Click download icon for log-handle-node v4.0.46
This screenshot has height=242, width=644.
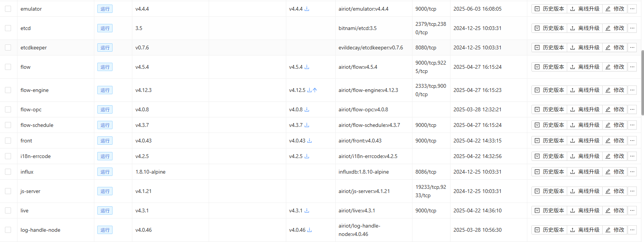point(309,230)
